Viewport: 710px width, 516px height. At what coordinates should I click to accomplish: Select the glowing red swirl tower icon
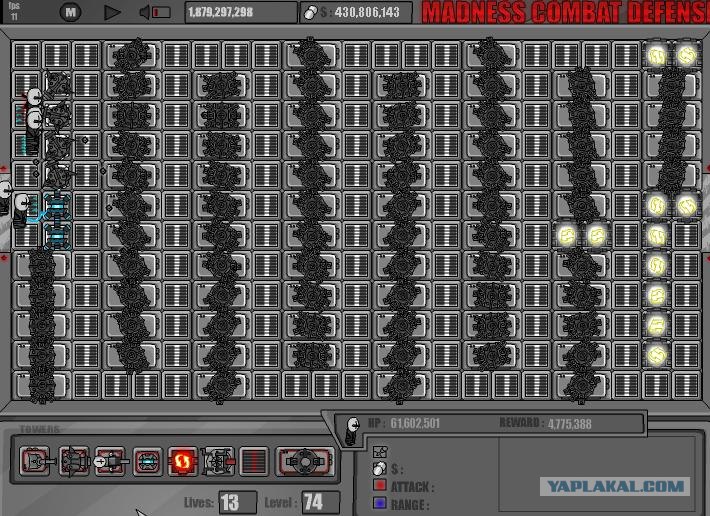click(x=182, y=462)
